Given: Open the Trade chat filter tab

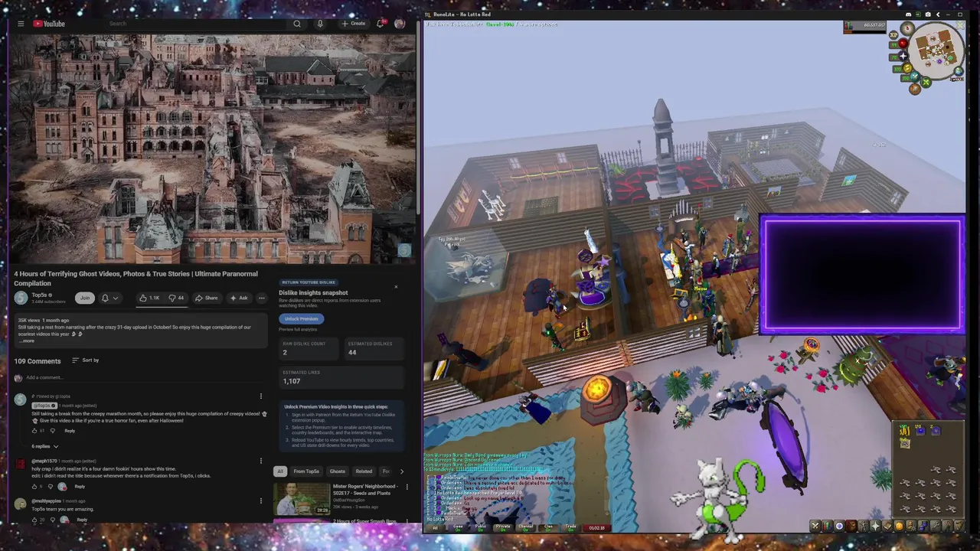Looking at the screenshot, I should [x=570, y=527].
